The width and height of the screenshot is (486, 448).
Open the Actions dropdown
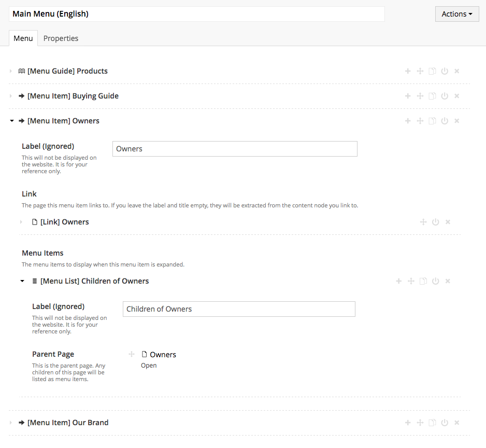[x=456, y=14]
